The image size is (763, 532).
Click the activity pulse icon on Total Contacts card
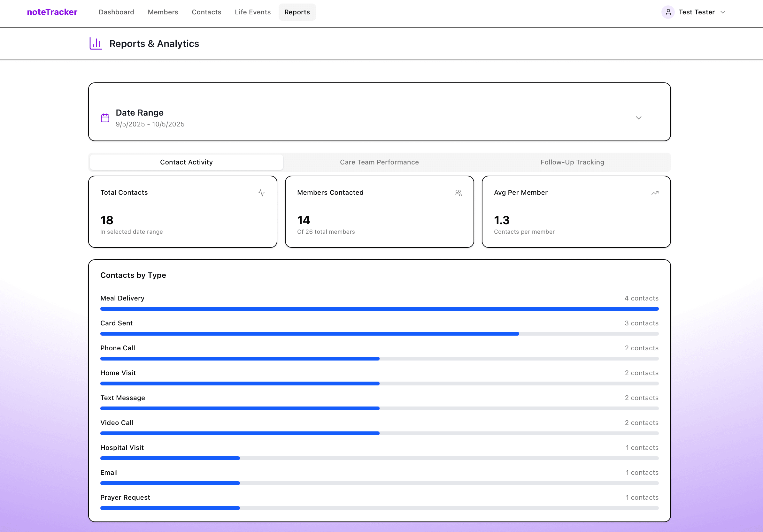click(262, 193)
